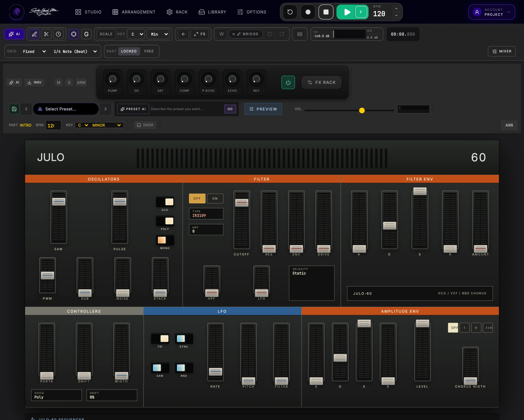Toggle the green F follow button
524x420 pixels.
point(361,12)
